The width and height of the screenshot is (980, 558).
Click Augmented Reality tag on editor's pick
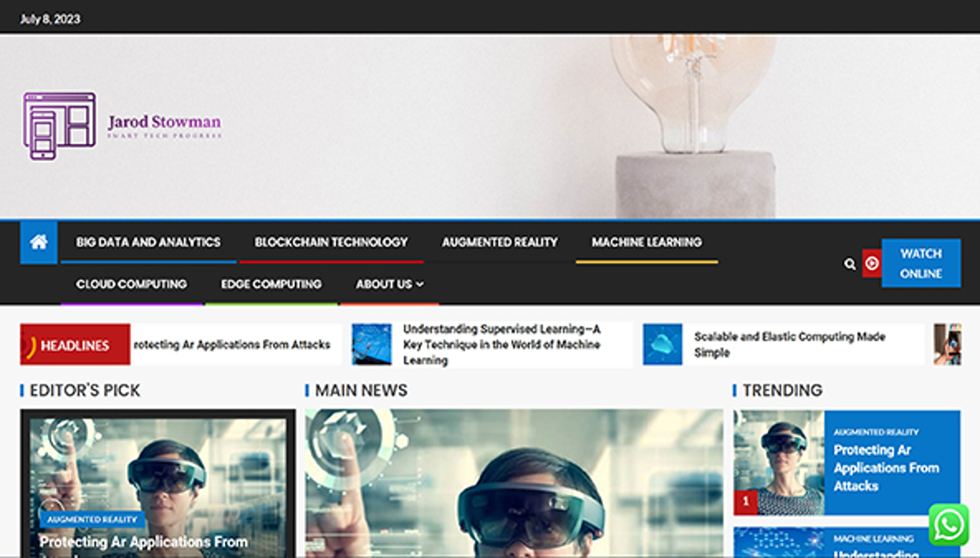tap(92, 519)
